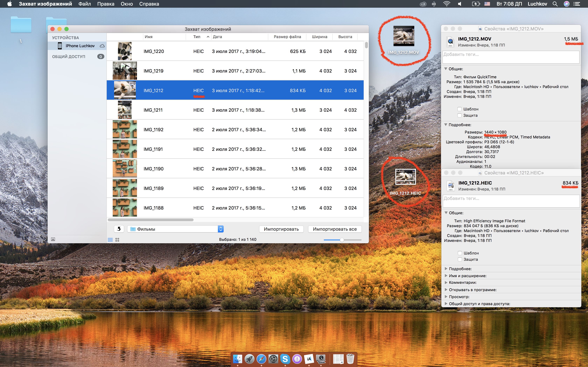Check Защита in IMG_1212.HEIC info window

click(x=460, y=259)
